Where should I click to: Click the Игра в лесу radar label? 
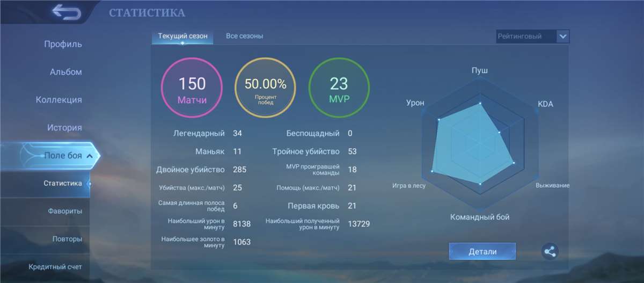coord(409,186)
